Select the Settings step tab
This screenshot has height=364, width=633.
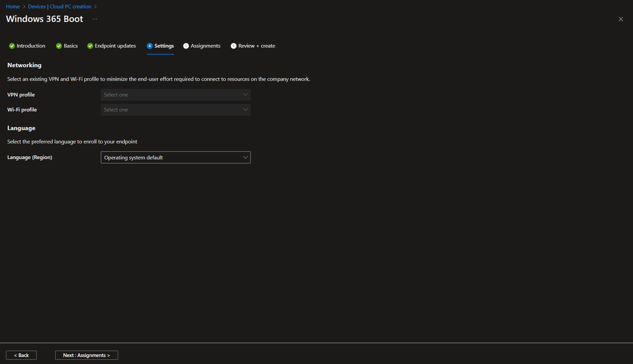pos(160,46)
